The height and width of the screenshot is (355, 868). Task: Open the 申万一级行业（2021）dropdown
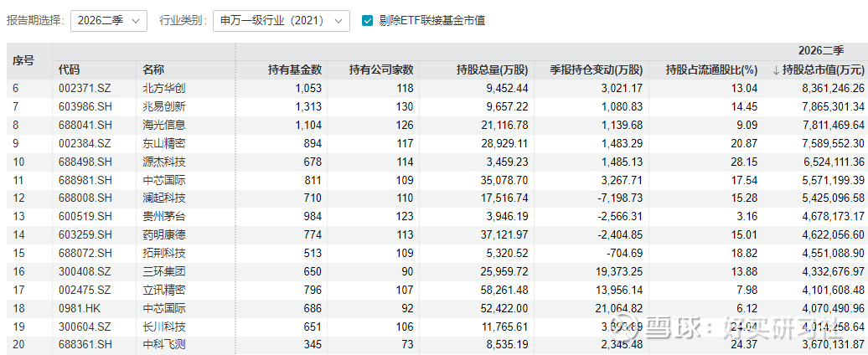pos(282,21)
